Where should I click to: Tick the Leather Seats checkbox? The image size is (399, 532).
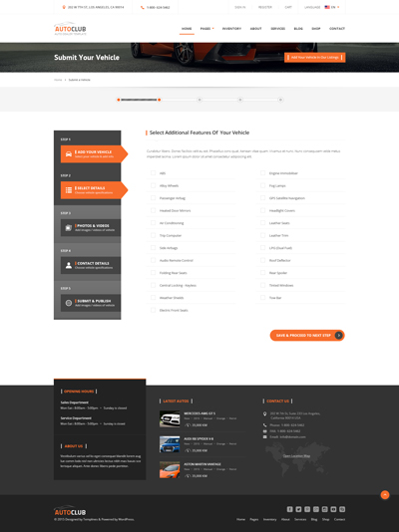(x=262, y=223)
